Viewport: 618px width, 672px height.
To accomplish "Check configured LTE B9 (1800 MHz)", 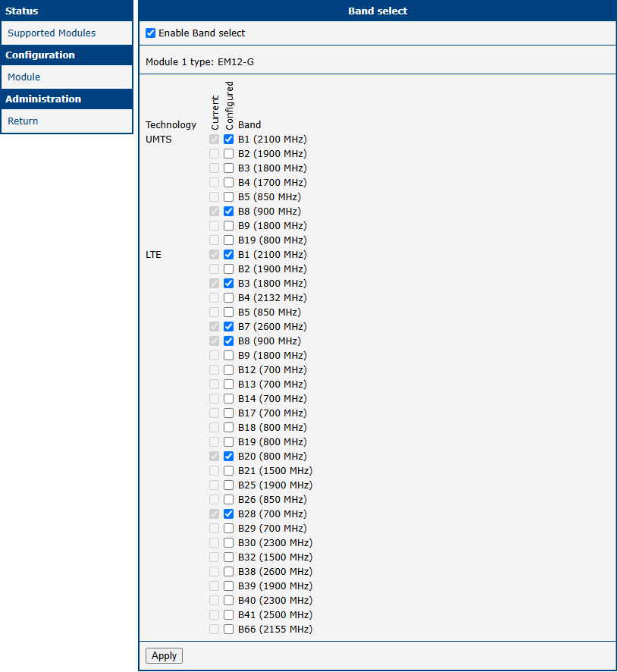I will [229, 355].
